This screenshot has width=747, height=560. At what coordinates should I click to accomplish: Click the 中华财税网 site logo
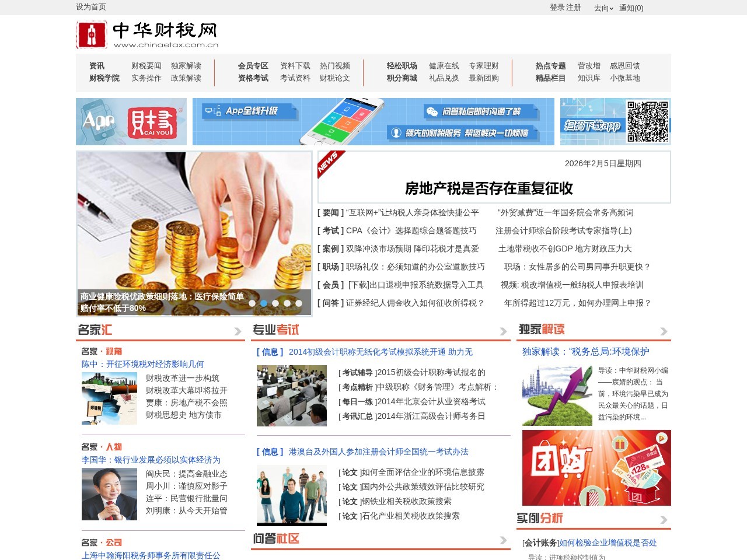(x=148, y=35)
